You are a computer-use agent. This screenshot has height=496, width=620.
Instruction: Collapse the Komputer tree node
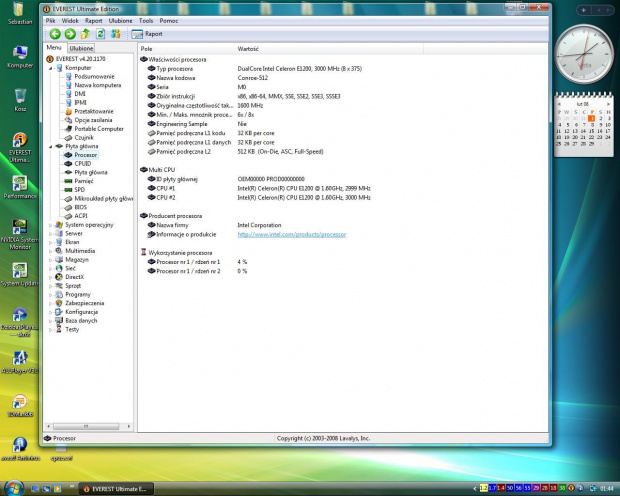(51, 68)
